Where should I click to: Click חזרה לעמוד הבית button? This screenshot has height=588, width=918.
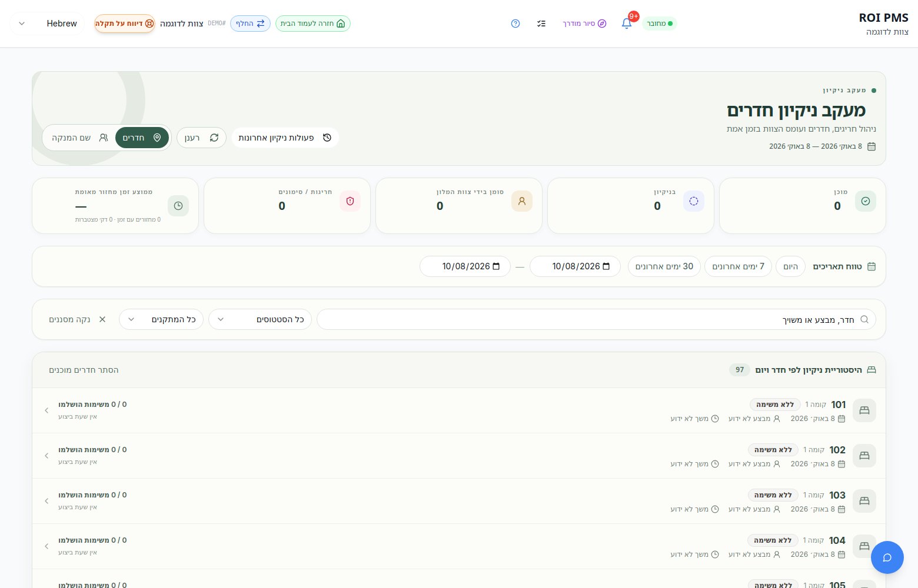point(313,24)
